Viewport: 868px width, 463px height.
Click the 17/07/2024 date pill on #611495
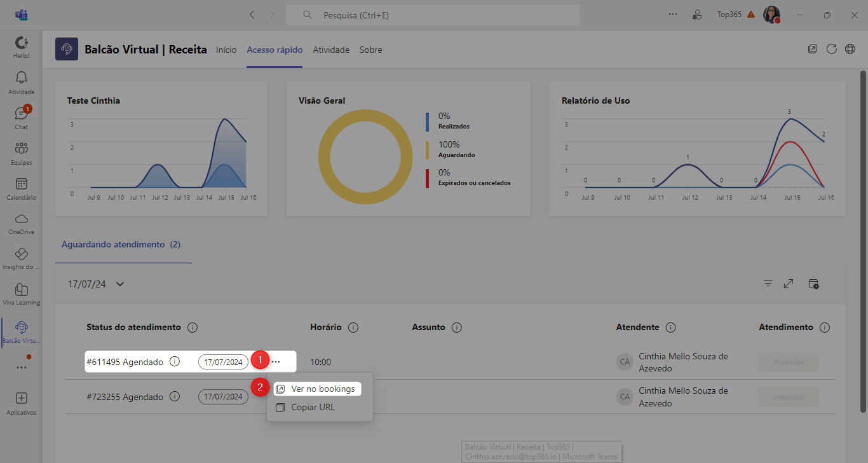point(223,362)
